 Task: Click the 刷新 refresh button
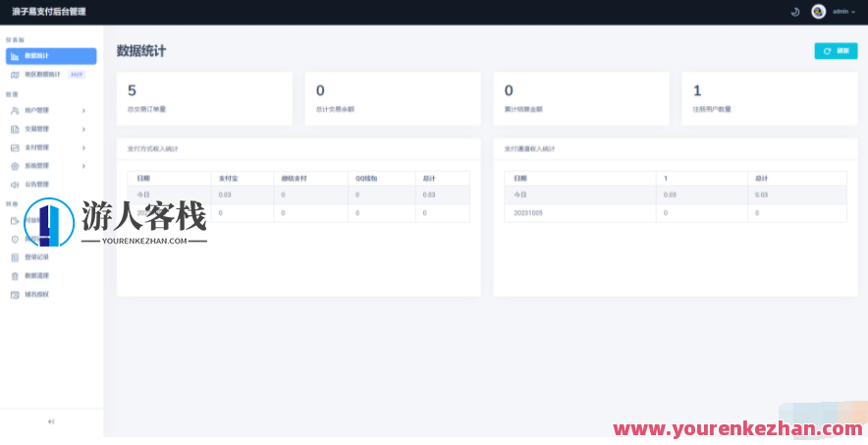click(836, 51)
